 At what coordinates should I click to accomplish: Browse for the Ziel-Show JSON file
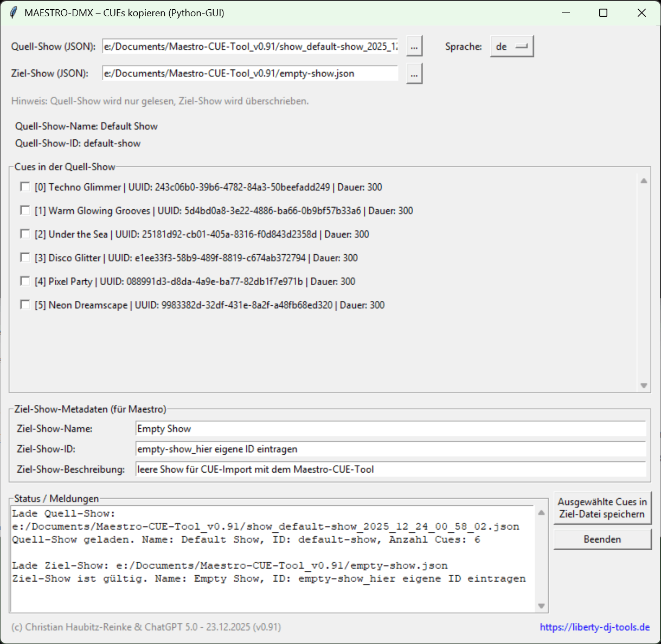coord(414,74)
